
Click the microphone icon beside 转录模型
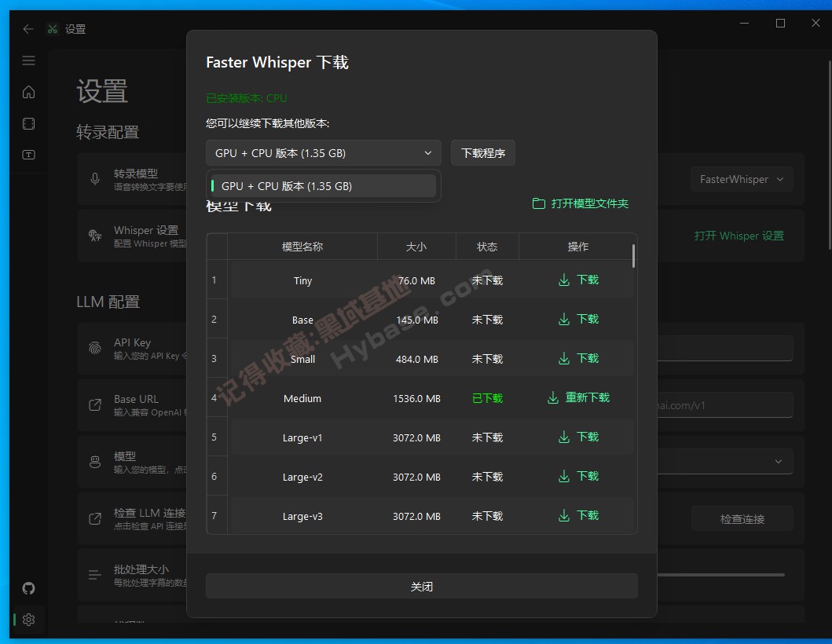[x=95, y=179]
